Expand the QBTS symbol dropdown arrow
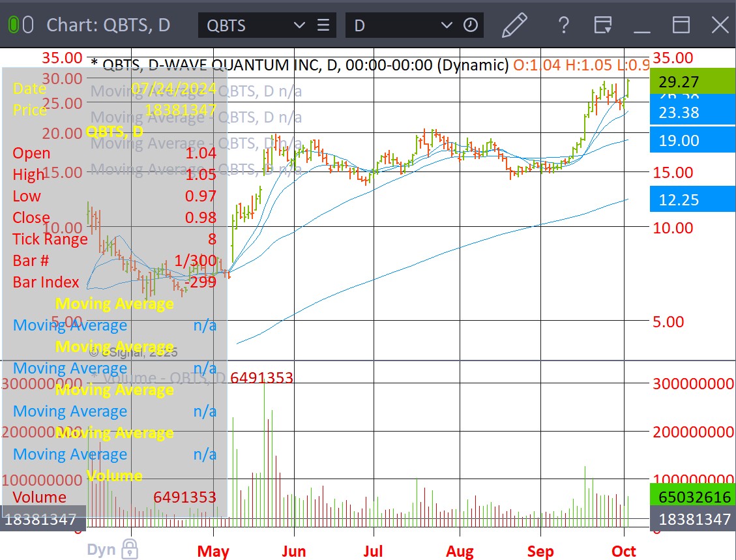The image size is (736, 560). click(x=299, y=25)
